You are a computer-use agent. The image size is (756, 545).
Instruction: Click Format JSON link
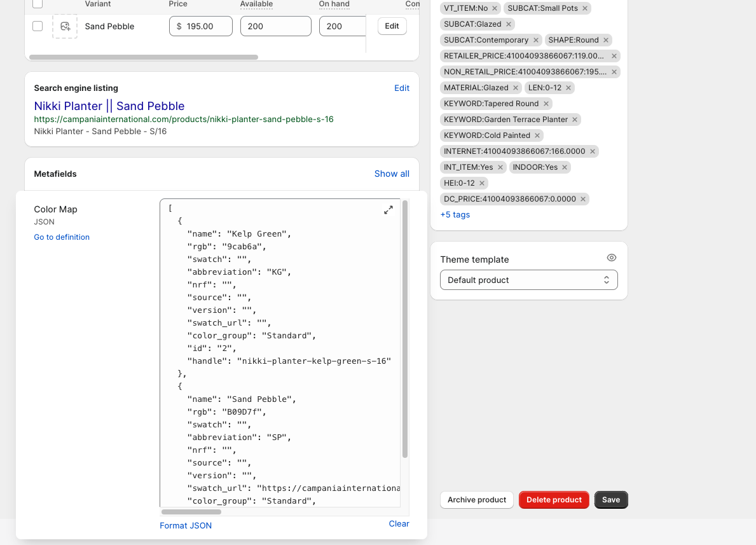click(186, 525)
